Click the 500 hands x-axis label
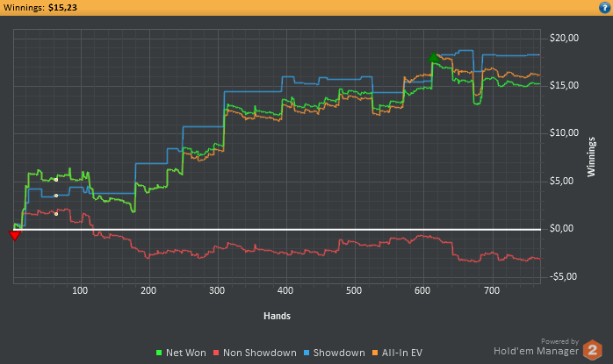Screen dimensions: 613x364 354,290
